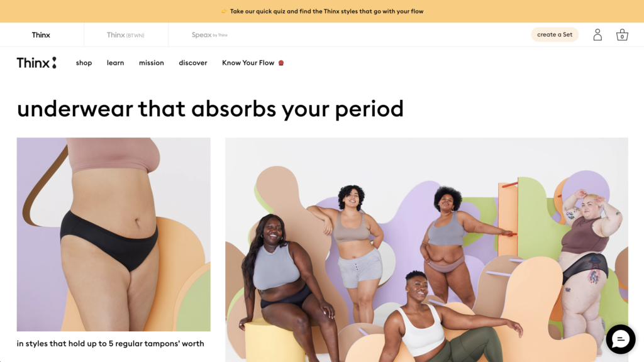This screenshot has width=644, height=362.
Task: Follow the quick quiz banner link
Action: pyautogui.click(x=326, y=11)
